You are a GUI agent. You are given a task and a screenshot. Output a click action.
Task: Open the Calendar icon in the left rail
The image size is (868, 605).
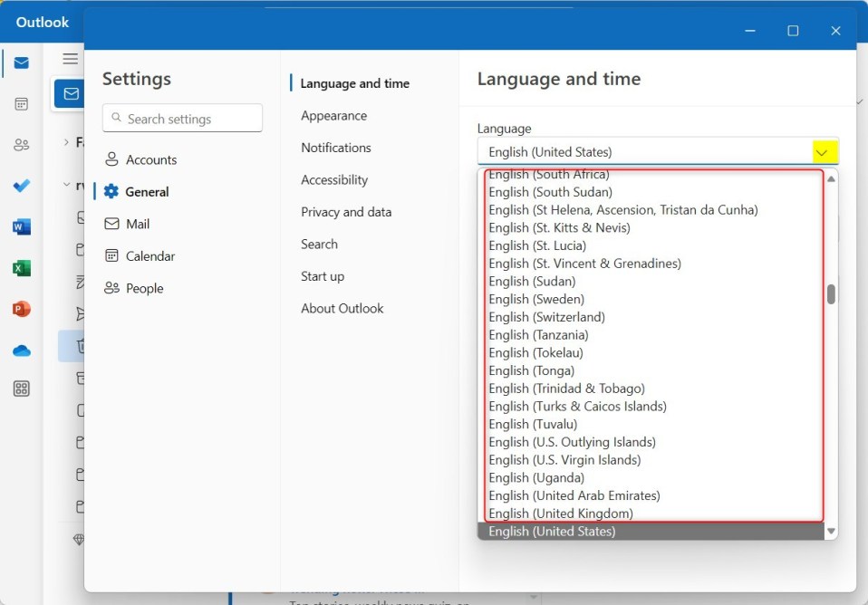[x=21, y=103]
